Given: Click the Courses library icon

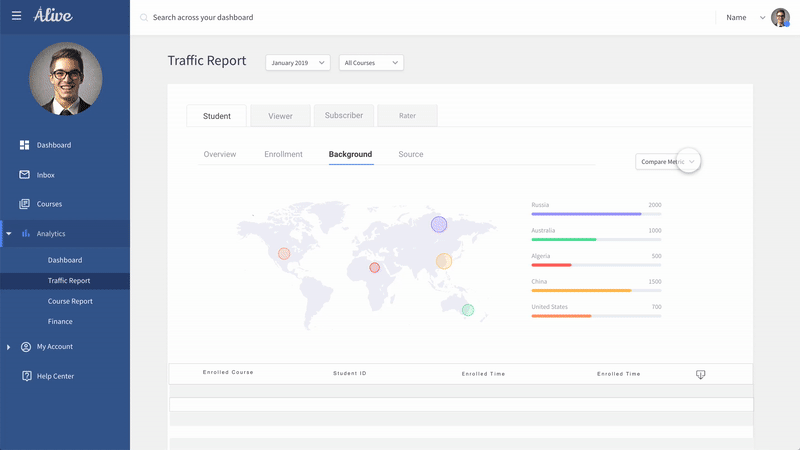Looking at the screenshot, I should tap(24, 204).
